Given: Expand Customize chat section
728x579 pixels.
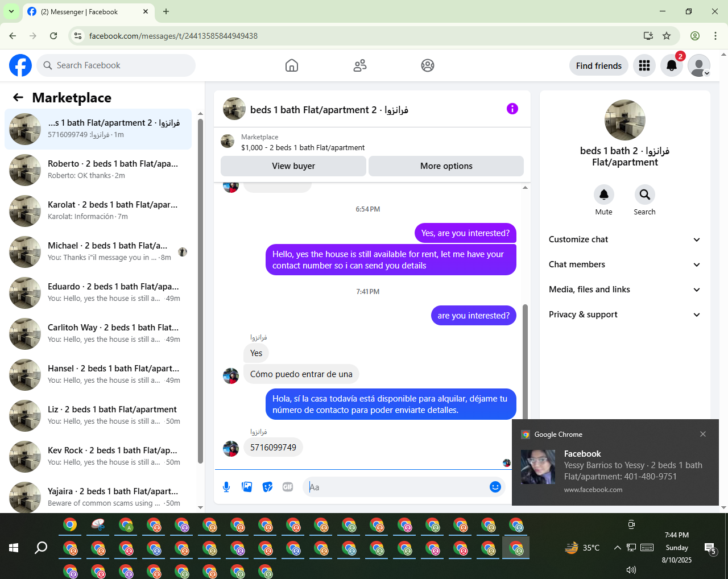Looking at the screenshot, I should click(x=624, y=239).
